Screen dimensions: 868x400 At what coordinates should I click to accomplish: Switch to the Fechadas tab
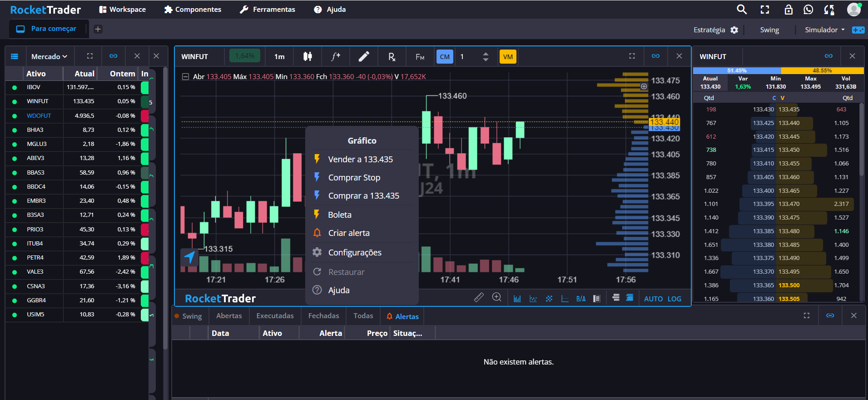[323, 315]
